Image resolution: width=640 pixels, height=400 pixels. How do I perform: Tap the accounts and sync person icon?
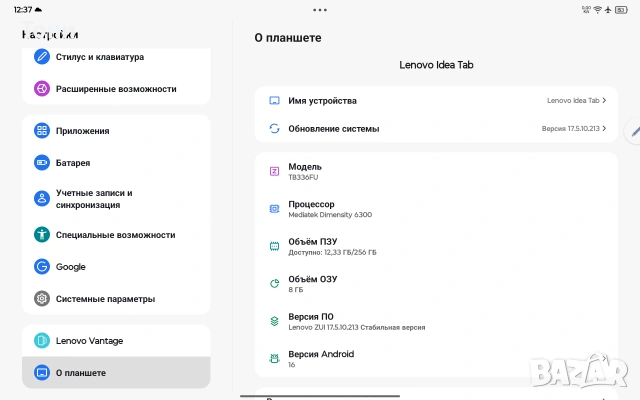42,199
